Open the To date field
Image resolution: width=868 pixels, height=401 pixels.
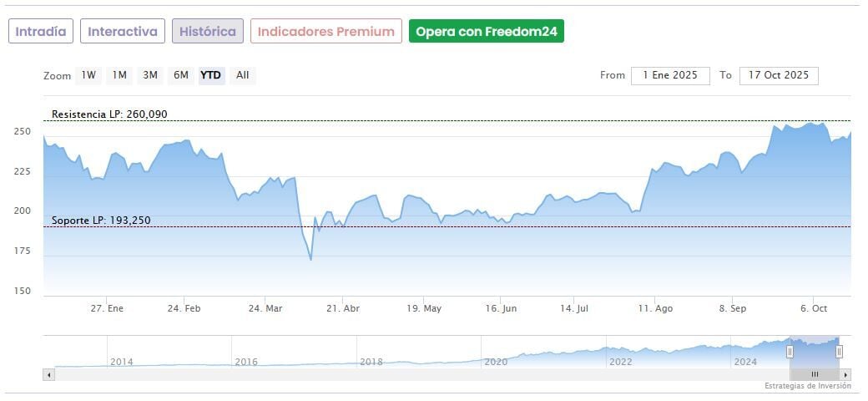(779, 75)
